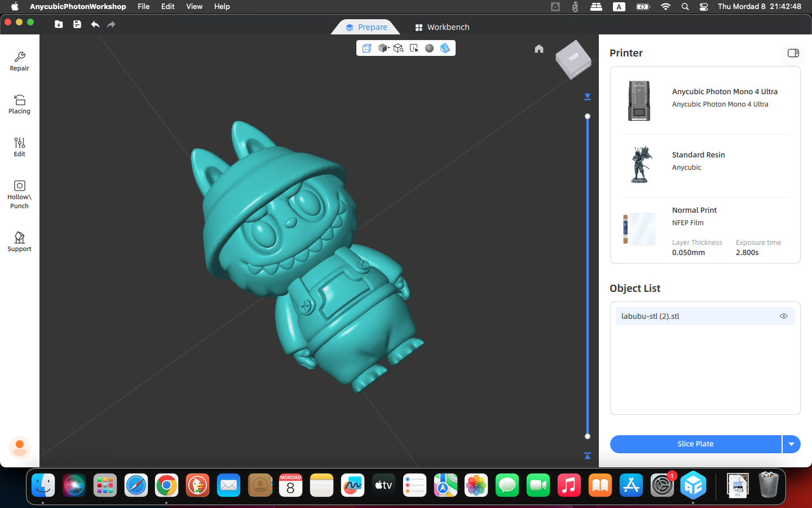The height and width of the screenshot is (508, 812).
Task: Open the AnycubicPhotonWorkshop app menu
Action: pyautogui.click(x=78, y=7)
